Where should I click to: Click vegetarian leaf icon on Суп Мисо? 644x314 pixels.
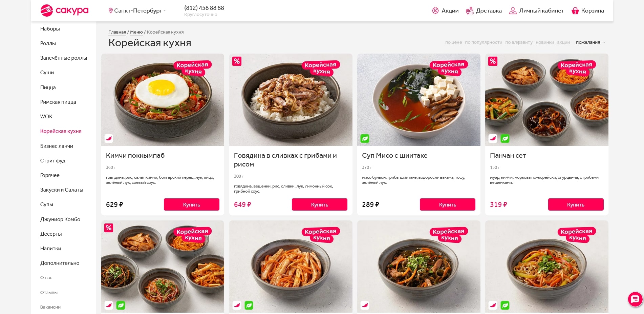click(x=365, y=138)
